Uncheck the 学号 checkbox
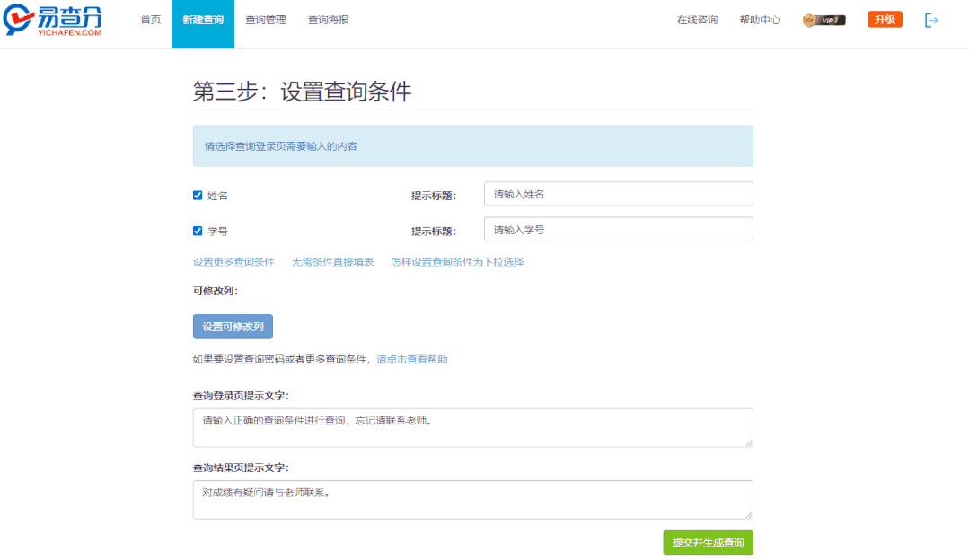This screenshot has height=560, width=969. pyautogui.click(x=198, y=231)
